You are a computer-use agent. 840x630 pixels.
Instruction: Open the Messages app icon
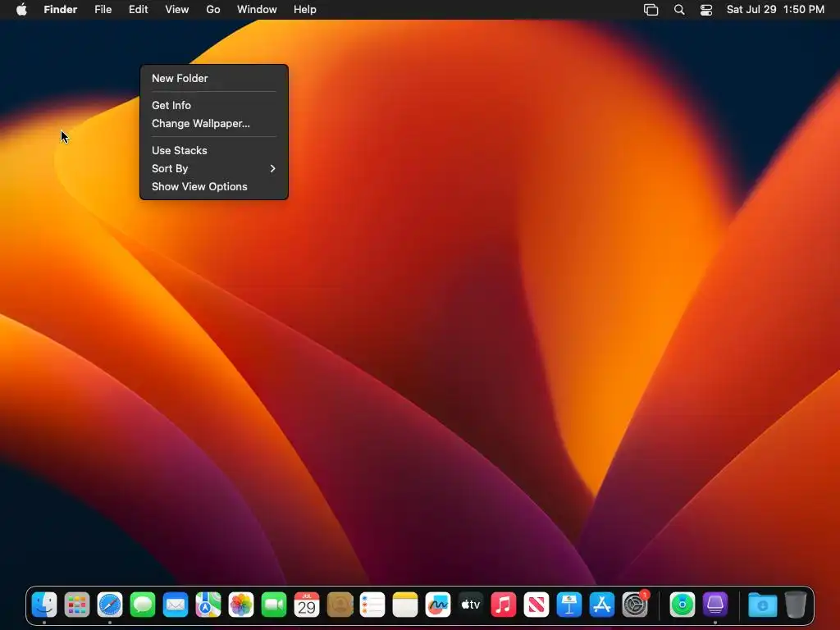tap(143, 605)
